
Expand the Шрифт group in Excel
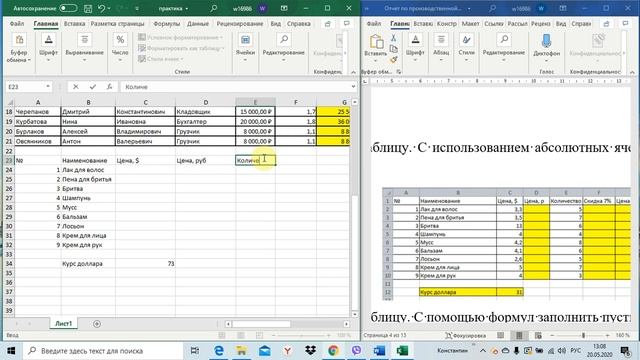48,49
